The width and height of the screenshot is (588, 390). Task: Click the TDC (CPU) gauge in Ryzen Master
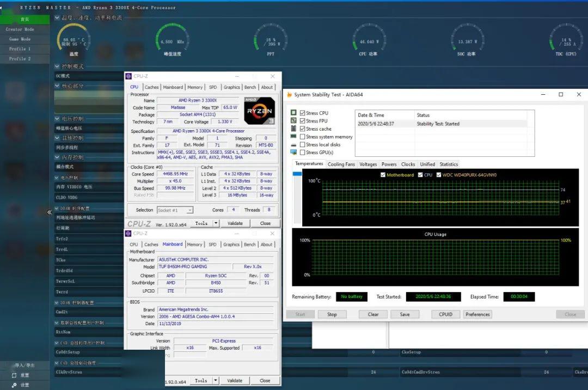point(566,40)
